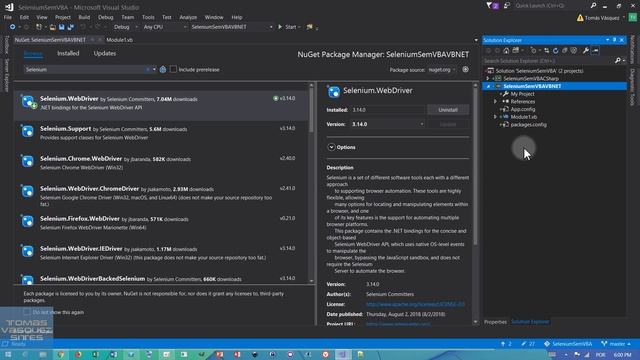Open the Debug configuration dropdown
Image resolution: width=640 pixels, height=360 pixels.
(x=125, y=27)
